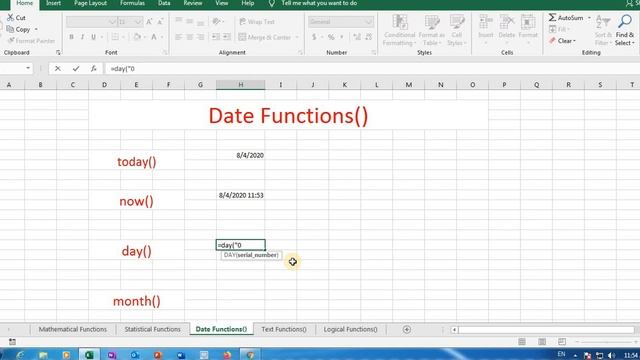Image resolution: width=640 pixels, height=360 pixels.
Task: Switch to Text Functions() sheet
Action: point(284,329)
